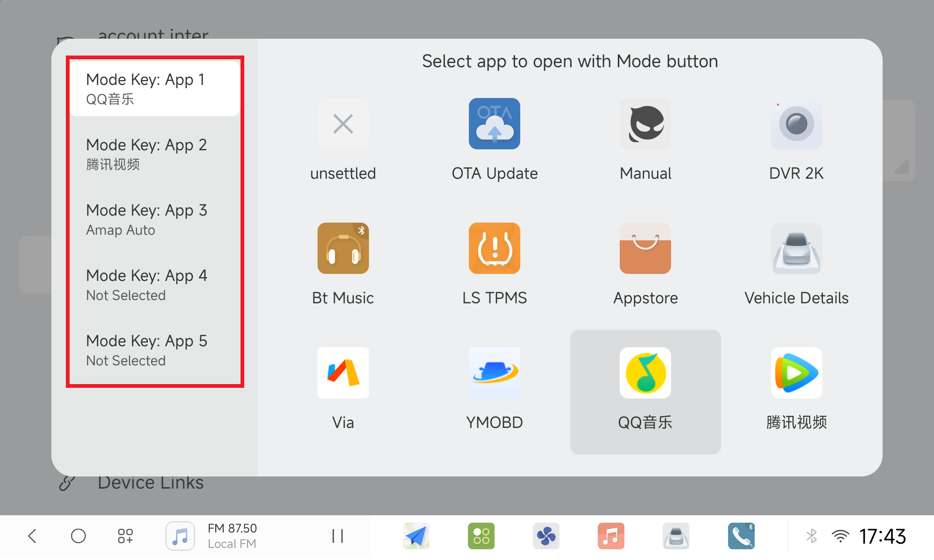Select the Via browser icon
This screenshot has height=560, width=934.
click(x=343, y=373)
